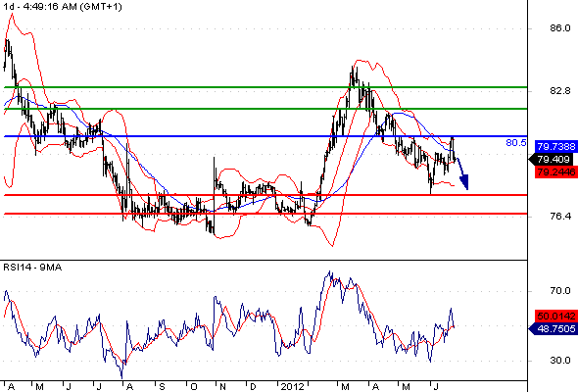Select the D month marker on time axis

(x=254, y=387)
